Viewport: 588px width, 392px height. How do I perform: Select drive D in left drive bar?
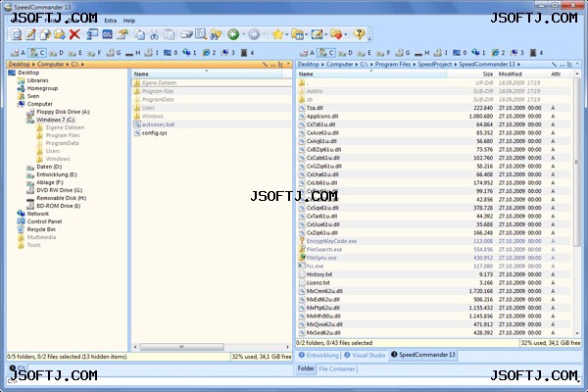(56, 53)
